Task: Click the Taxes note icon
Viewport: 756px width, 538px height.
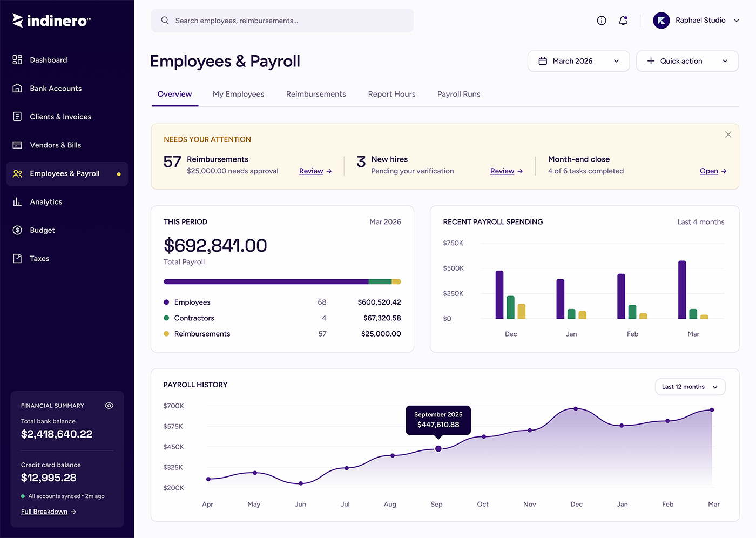Action: point(17,258)
